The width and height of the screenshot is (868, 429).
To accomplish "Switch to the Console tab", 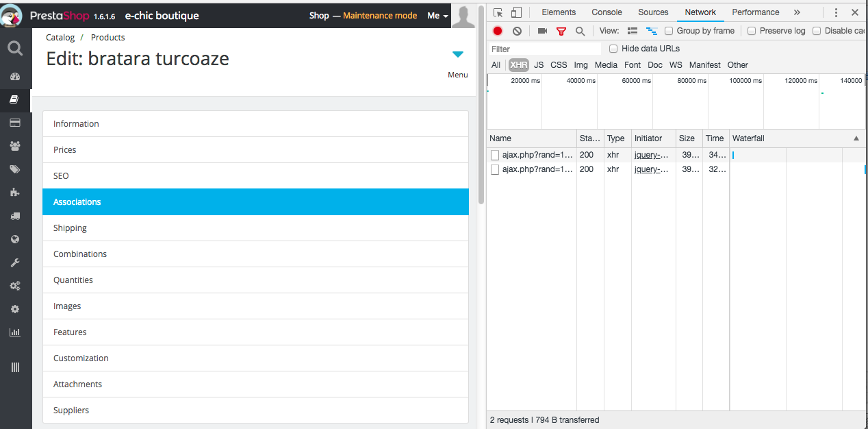I will [x=607, y=12].
